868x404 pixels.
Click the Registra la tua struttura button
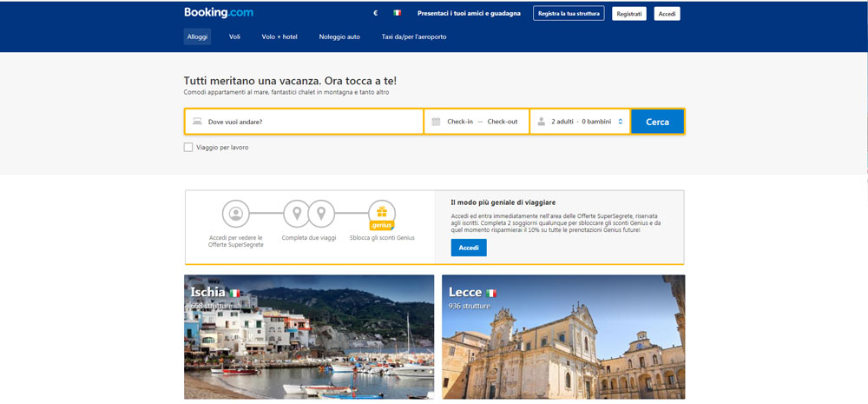(568, 14)
